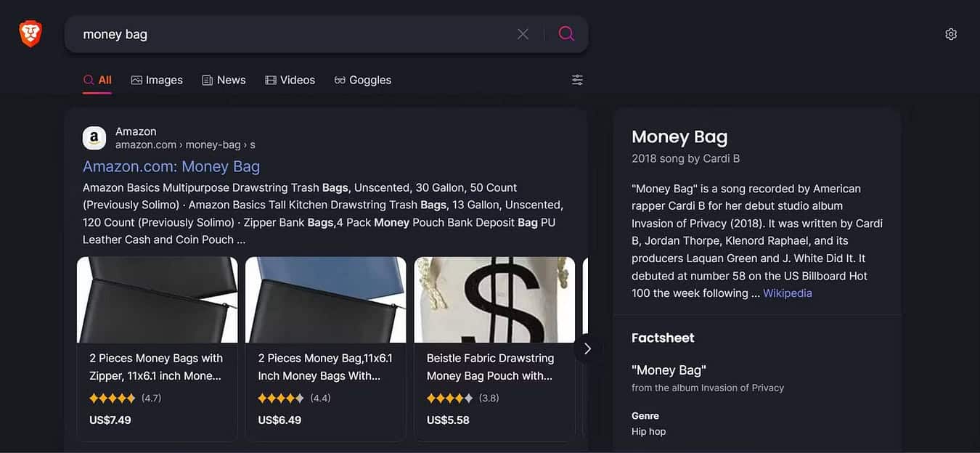This screenshot has height=453, width=980.
Task: Click 2 Pieces Money Bag,11x6.1 Inch title
Action: [325, 367]
